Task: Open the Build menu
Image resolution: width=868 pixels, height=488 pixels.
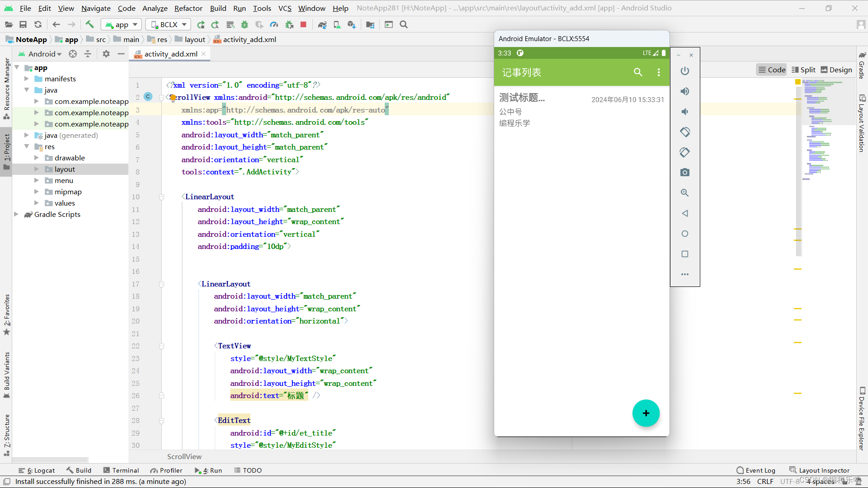Action: [x=218, y=8]
